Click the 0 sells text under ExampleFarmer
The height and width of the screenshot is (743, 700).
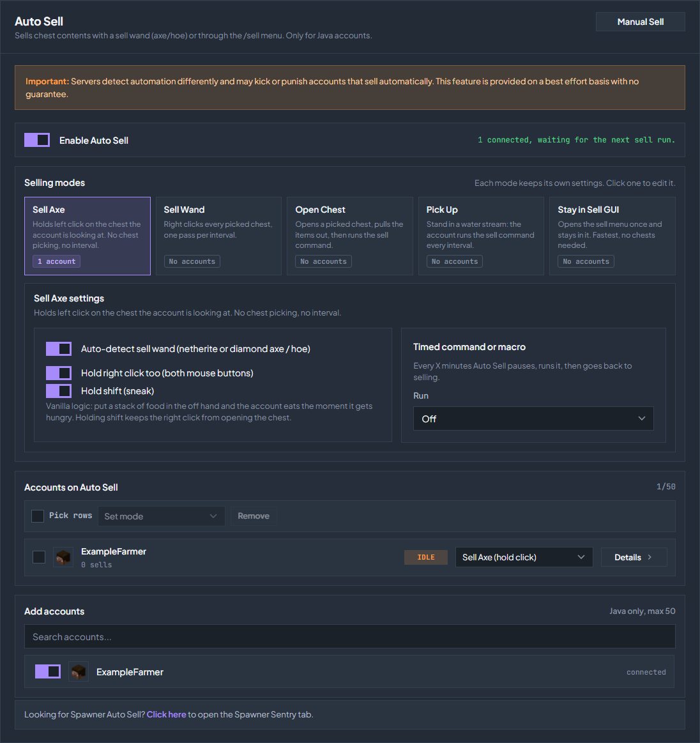click(x=96, y=565)
